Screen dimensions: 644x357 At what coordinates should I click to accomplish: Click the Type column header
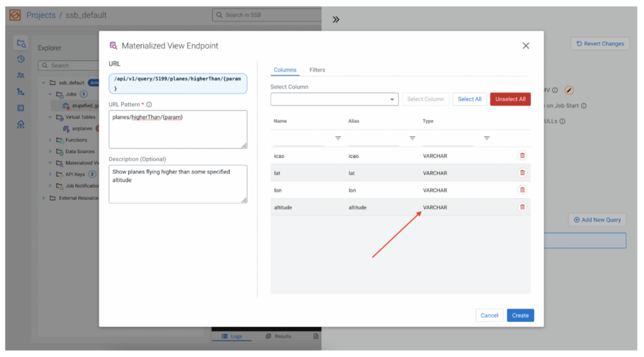tap(428, 121)
